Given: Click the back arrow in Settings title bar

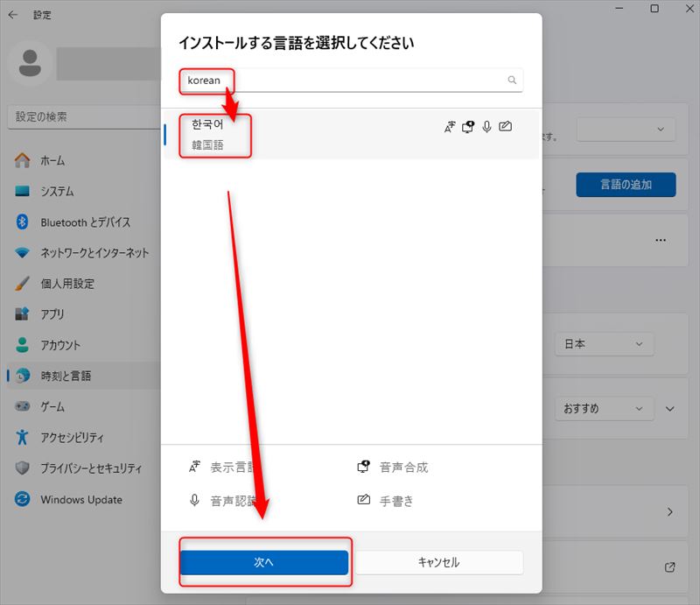Looking at the screenshot, I should tap(13, 15).
